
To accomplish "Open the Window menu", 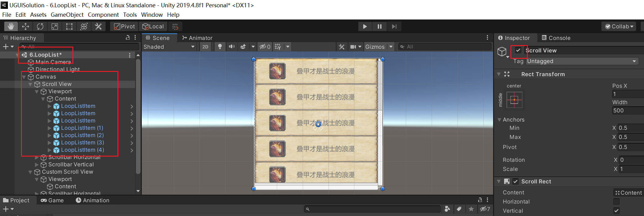I will point(152,15).
